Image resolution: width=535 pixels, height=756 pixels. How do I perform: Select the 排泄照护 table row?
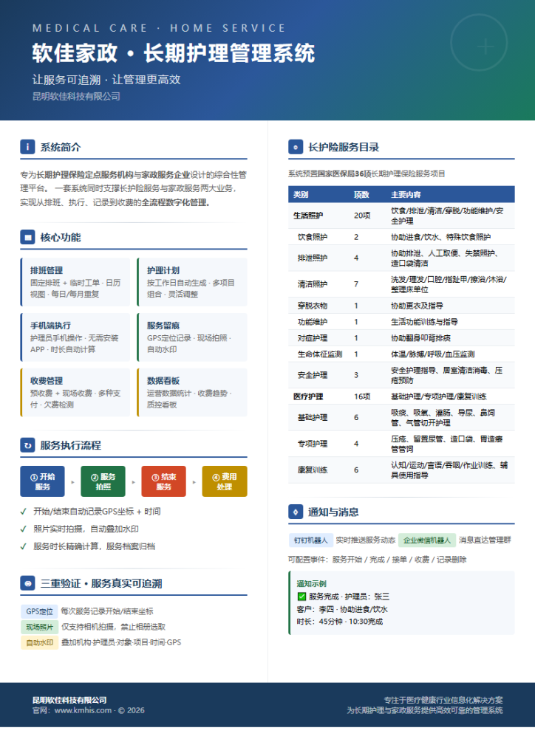[x=401, y=258]
